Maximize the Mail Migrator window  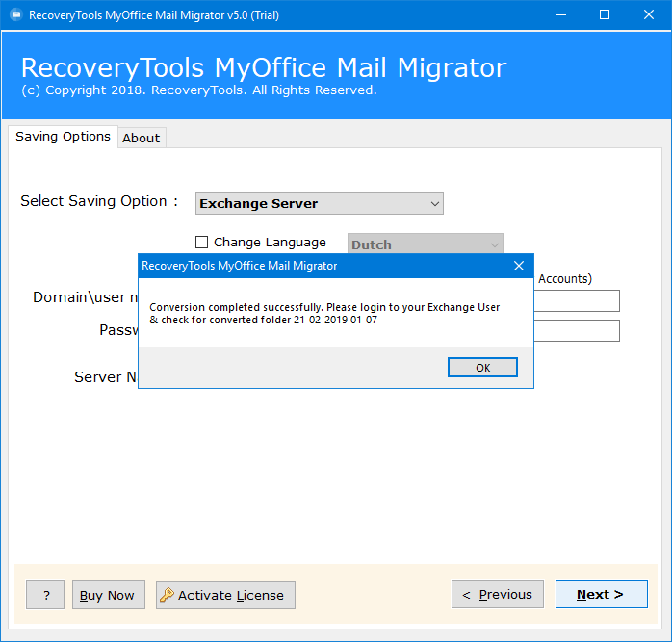tap(605, 15)
